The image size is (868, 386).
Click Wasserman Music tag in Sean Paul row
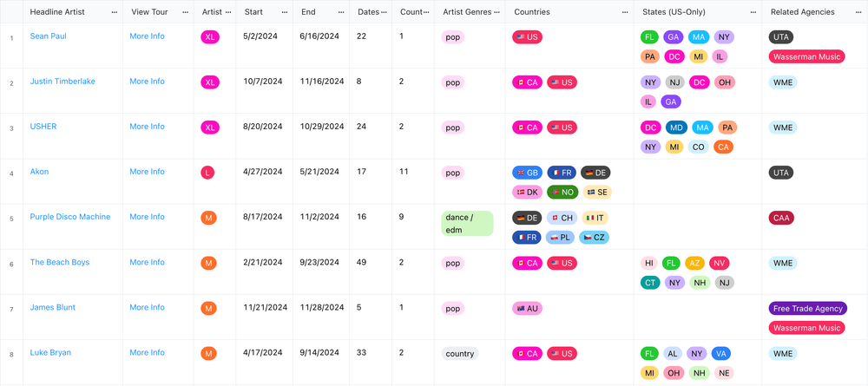(806, 56)
